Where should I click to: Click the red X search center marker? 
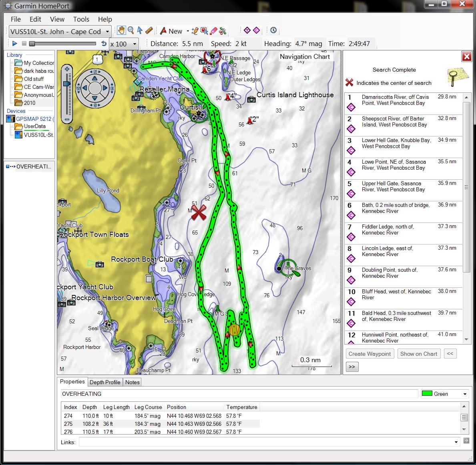[199, 212]
